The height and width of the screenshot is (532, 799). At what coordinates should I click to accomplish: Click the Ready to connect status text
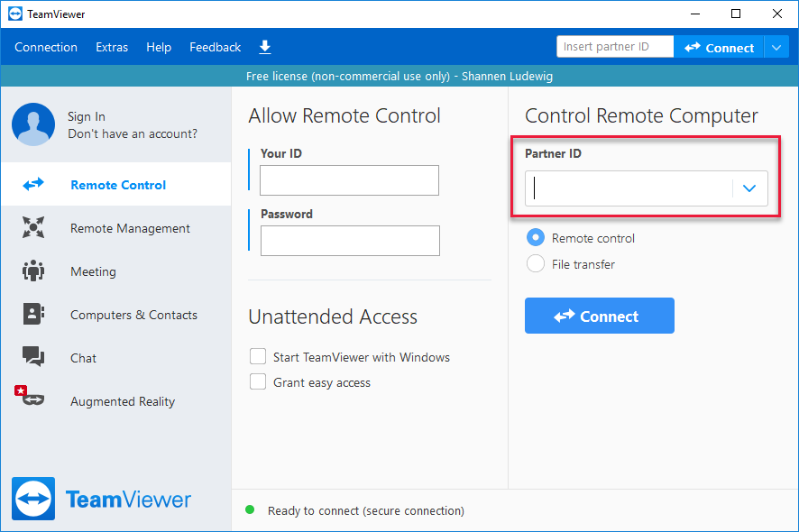[x=366, y=510]
